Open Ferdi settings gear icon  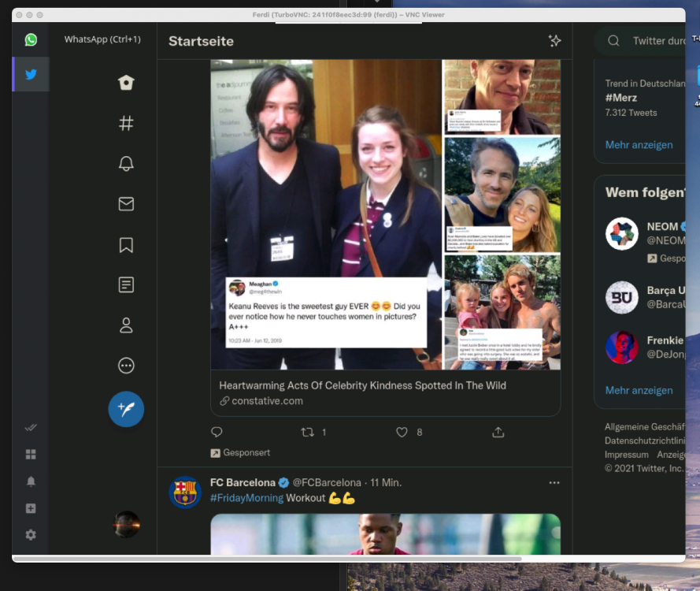coord(31,535)
